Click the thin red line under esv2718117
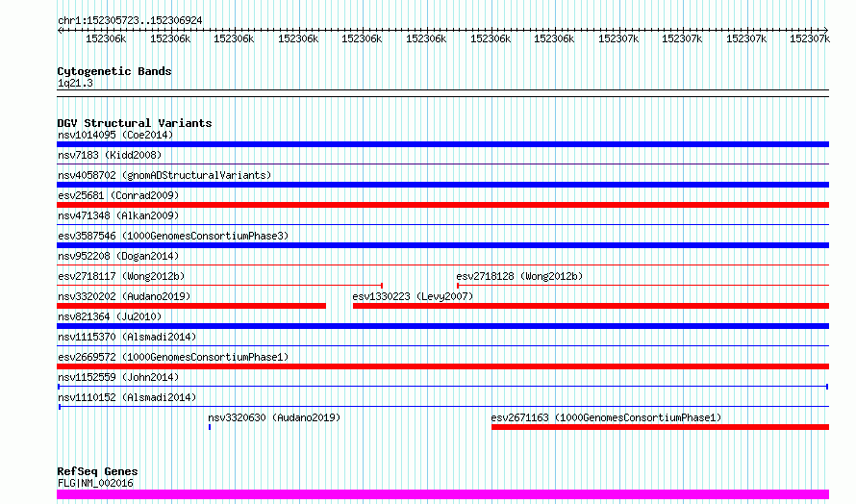This screenshot has height=504, width=856. pyautogui.click(x=219, y=285)
